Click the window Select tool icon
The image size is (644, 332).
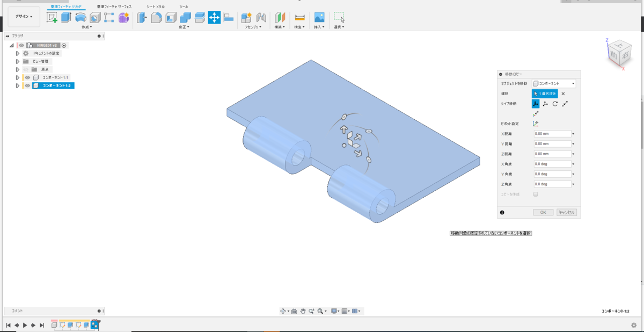pos(339,18)
